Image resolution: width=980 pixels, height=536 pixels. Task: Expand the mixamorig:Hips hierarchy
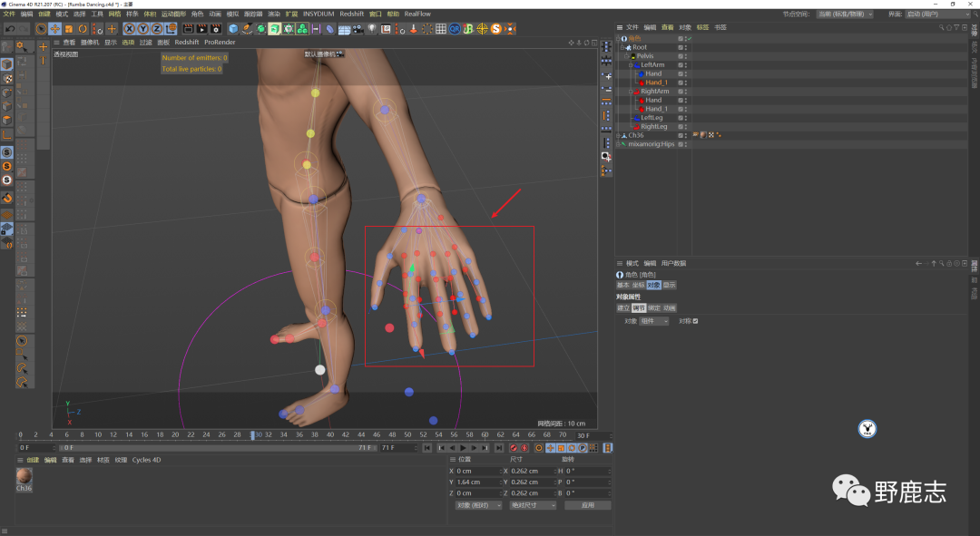619,144
